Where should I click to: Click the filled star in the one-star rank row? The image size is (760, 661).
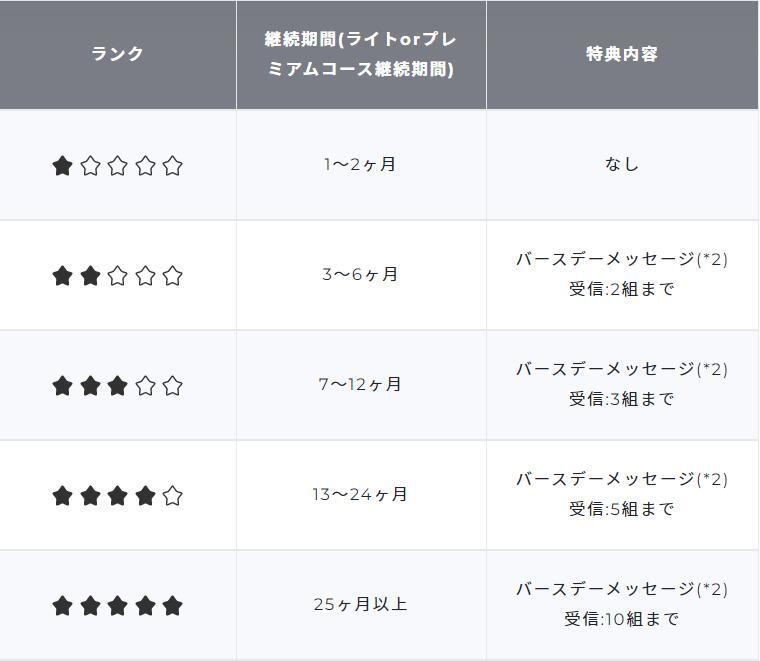(x=62, y=166)
